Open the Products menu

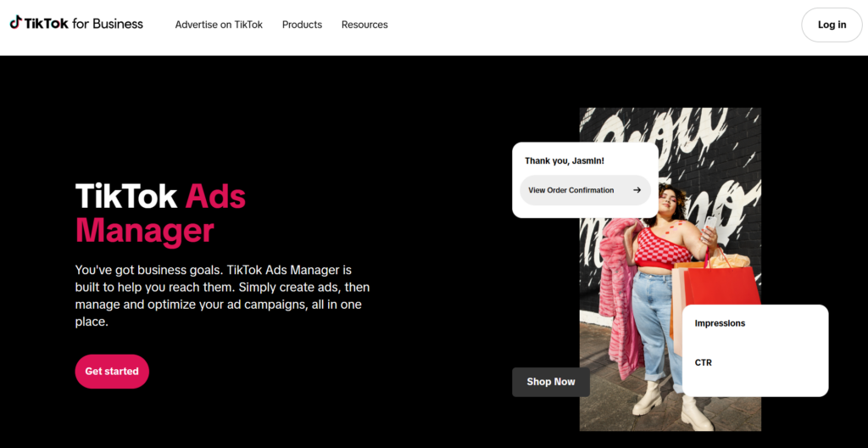(x=302, y=25)
